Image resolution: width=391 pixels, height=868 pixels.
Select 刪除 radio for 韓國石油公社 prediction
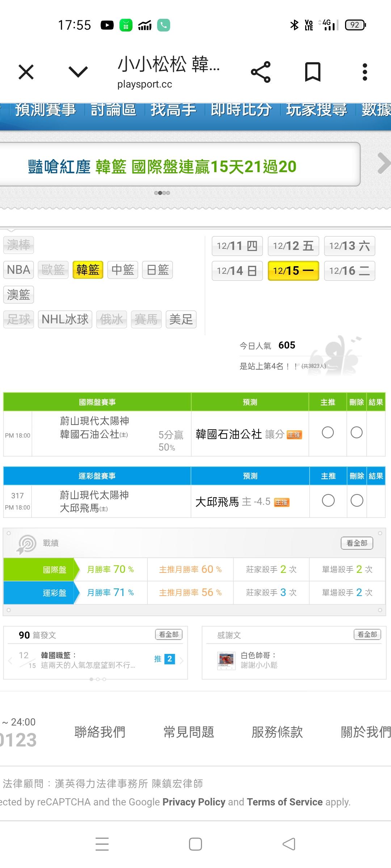click(357, 433)
